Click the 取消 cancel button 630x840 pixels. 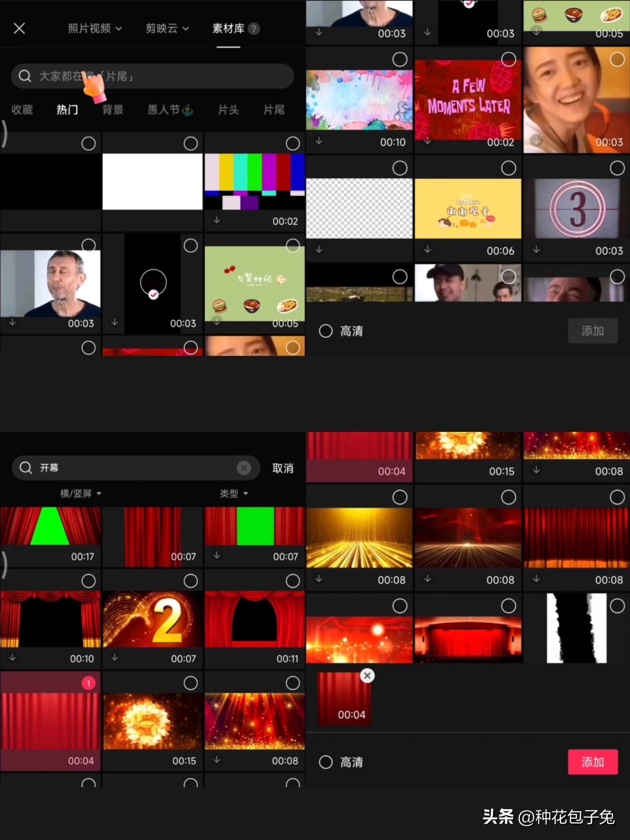click(282, 468)
